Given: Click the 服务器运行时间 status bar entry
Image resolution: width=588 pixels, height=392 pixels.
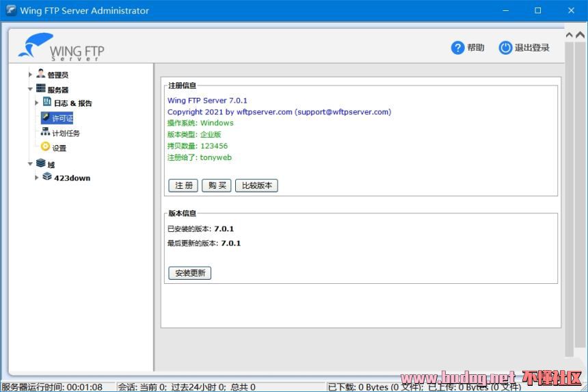Looking at the screenshot, I should click(52, 387).
